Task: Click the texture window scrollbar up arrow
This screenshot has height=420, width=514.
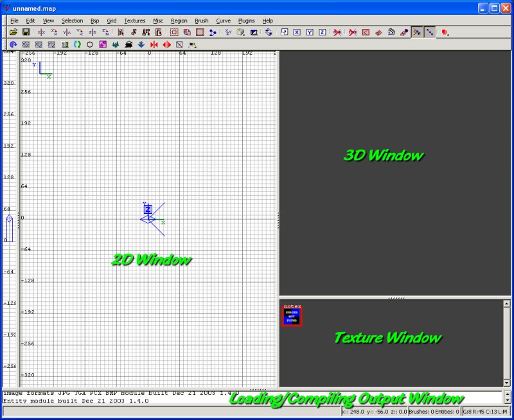Action: point(506,304)
